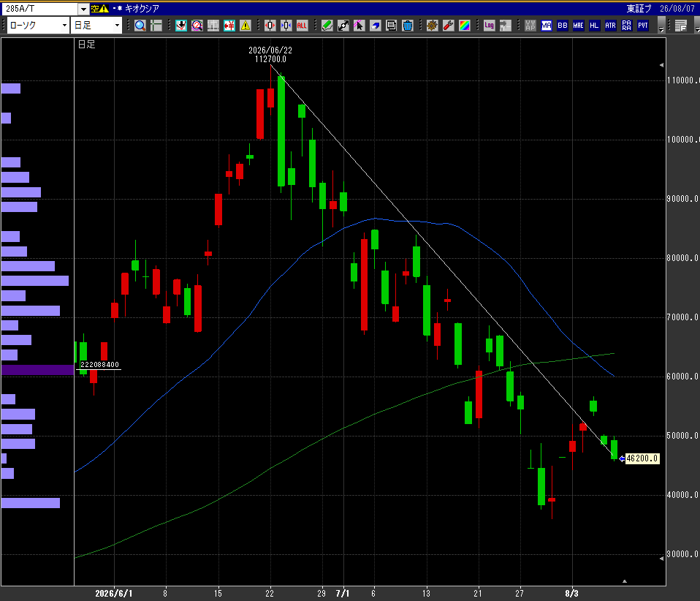The height and width of the screenshot is (601, 700).
Task: Click the chart download arrow icon
Action: (x=180, y=26)
